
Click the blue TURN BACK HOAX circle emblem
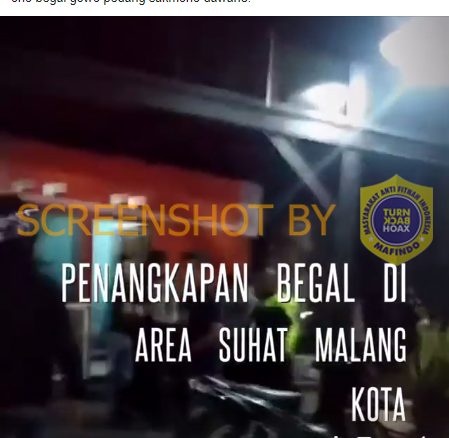tap(396, 221)
